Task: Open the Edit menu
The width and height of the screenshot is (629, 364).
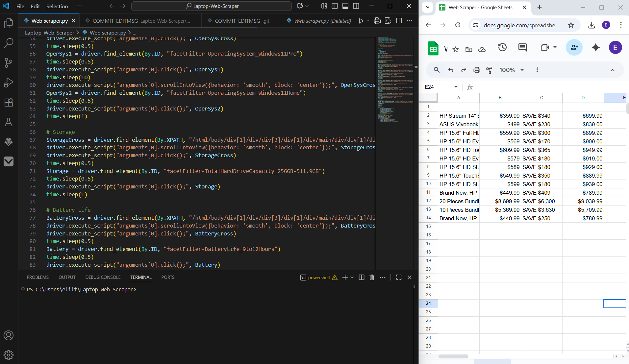Action: (x=35, y=6)
